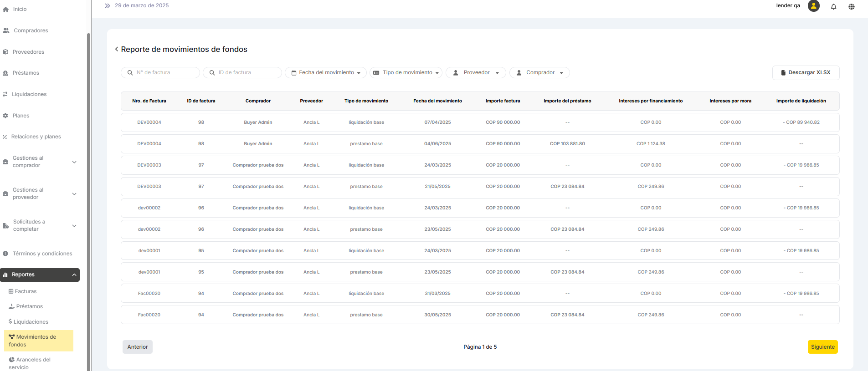Open the Facturas report submenu item
The image size is (868, 371).
tap(26, 291)
